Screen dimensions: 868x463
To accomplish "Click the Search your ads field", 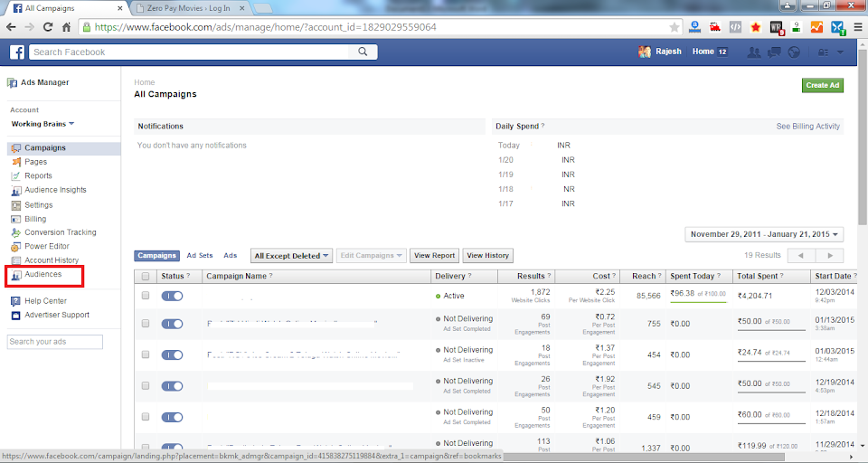I will click(55, 342).
